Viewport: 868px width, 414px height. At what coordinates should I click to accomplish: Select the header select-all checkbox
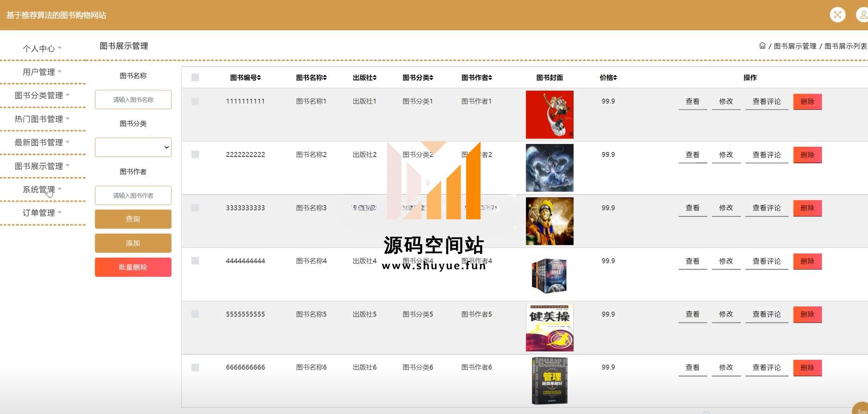(x=195, y=77)
